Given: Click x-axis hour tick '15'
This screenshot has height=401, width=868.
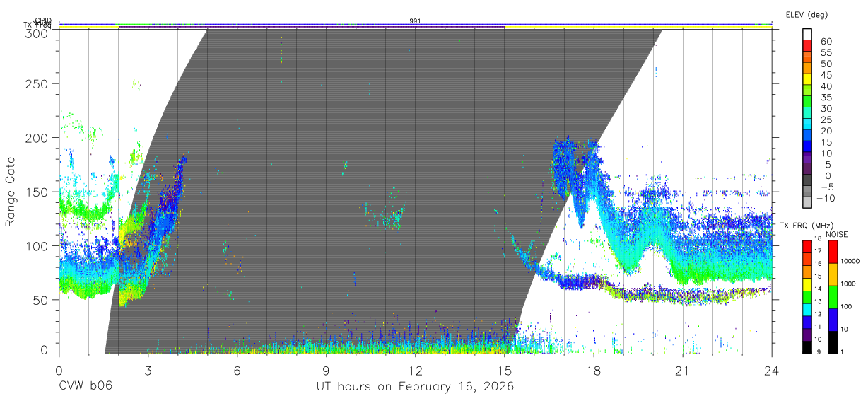Looking at the screenshot, I should tap(505, 370).
